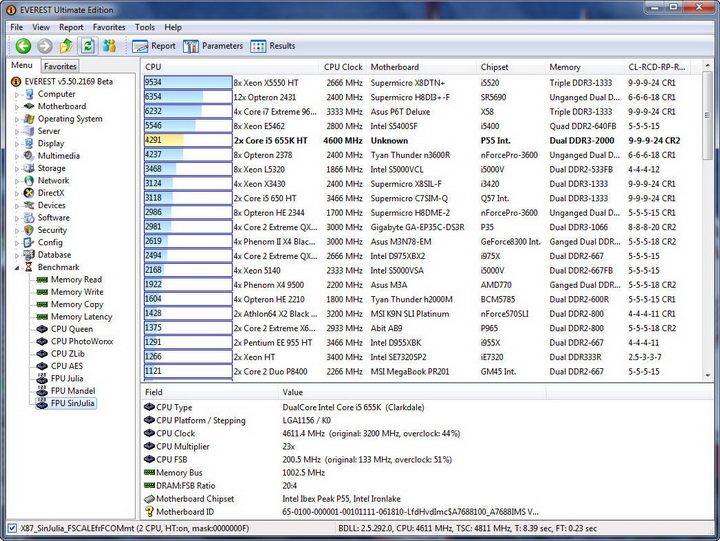Open the Help menu
The image size is (720, 541).
(173, 27)
